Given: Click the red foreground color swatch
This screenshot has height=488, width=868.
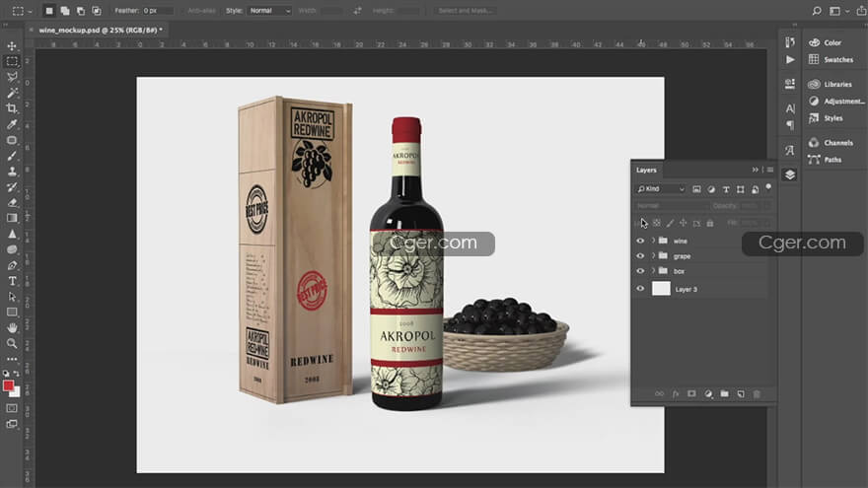Looking at the screenshot, I should [x=8, y=385].
